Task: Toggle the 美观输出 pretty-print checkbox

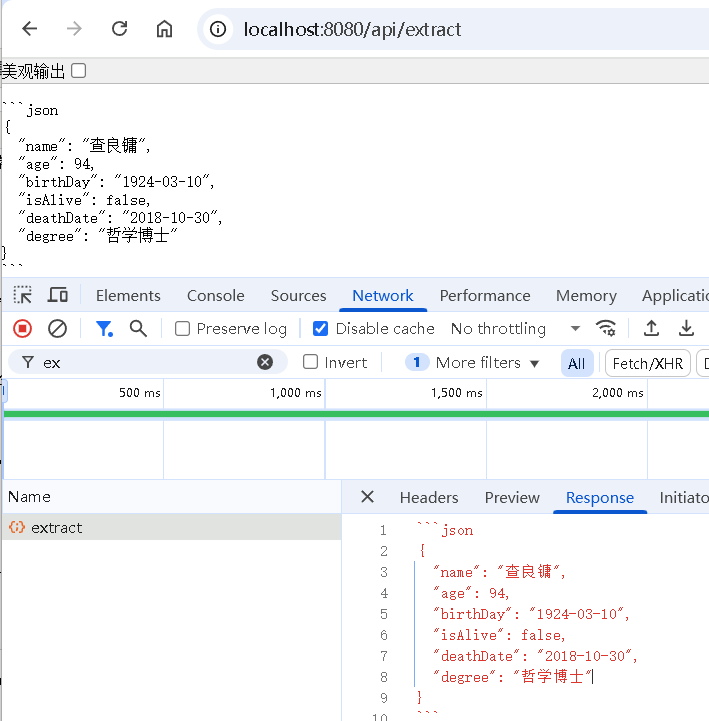Action: coord(78,71)
